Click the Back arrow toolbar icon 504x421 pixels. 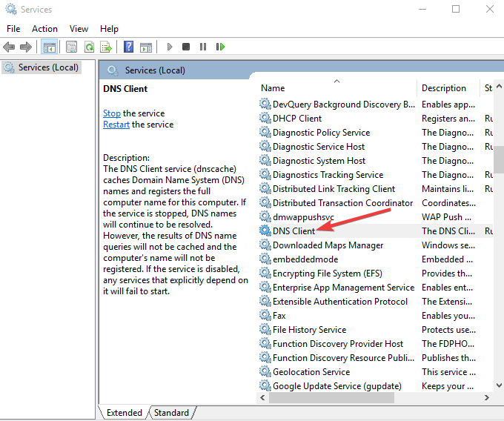(9, 47)
